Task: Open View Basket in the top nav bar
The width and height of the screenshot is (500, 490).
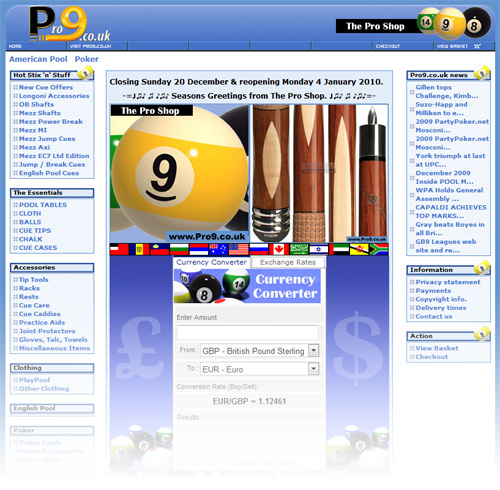Action: (452, 46)
